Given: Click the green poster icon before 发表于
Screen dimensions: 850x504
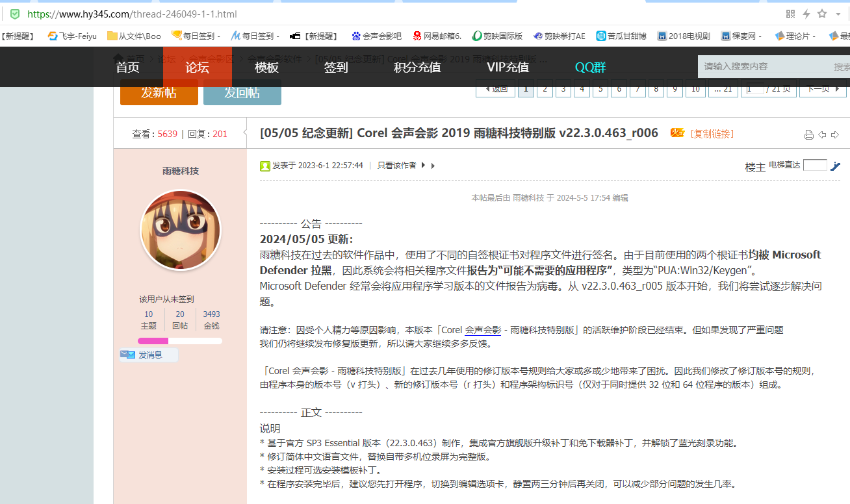Looking at the screenshot, I should click(x=265, y=166).
